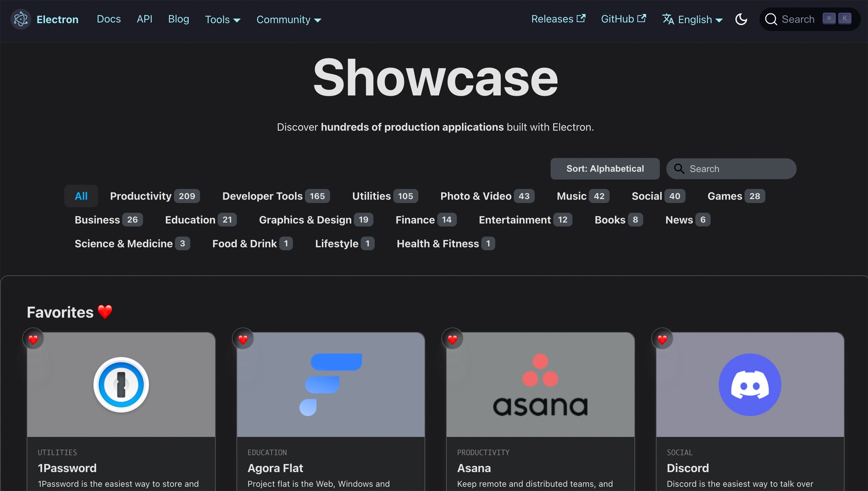Filter by Photo & Video category
Viewport: 868px width, 491px height.
coord(487,196)
